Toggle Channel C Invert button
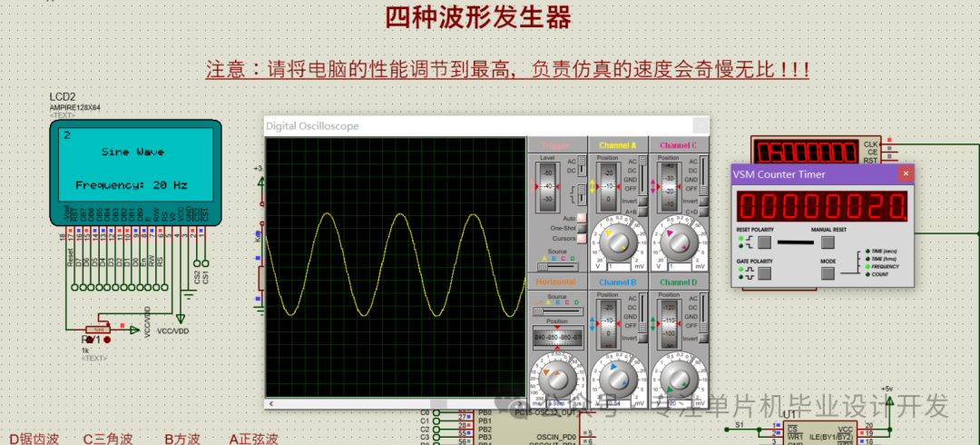This screenshot has width=980, height=445. click(704, 201)
